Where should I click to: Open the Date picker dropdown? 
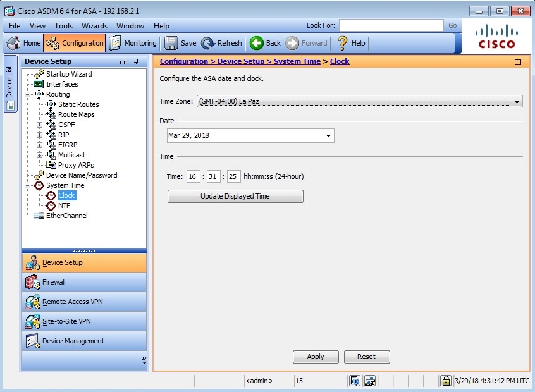(328, 135)
